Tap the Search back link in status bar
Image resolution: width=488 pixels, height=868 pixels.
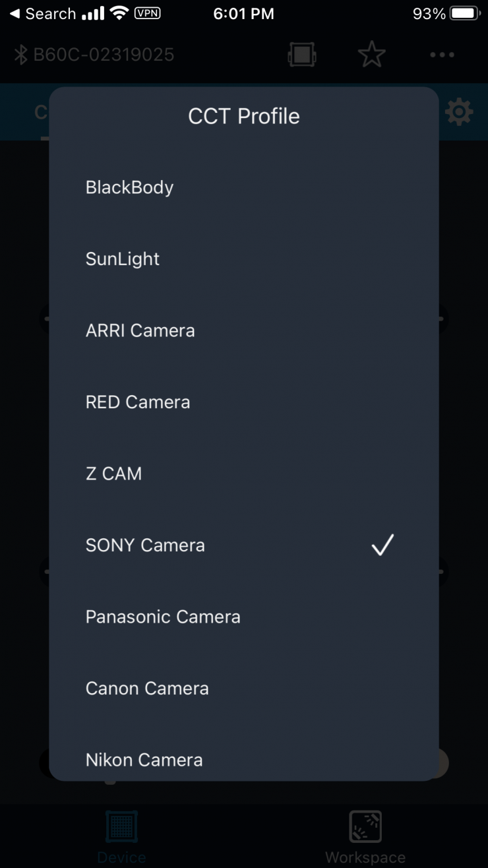(x=43, y=14)
